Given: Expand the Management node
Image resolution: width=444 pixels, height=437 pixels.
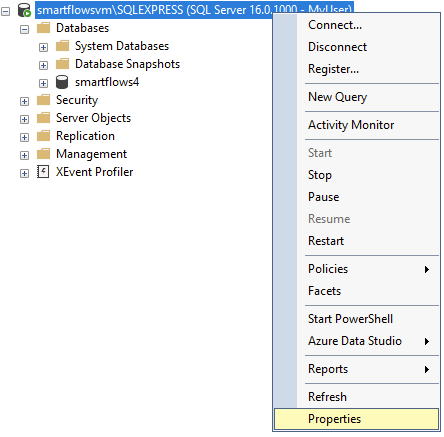Looking at the screenshot, I should [24, 156].
